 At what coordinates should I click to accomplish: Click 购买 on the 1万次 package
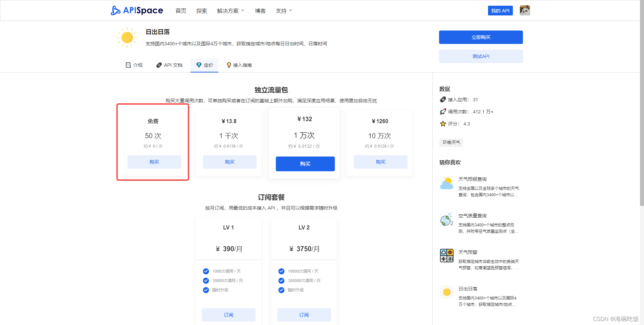(x=305, y=164)
